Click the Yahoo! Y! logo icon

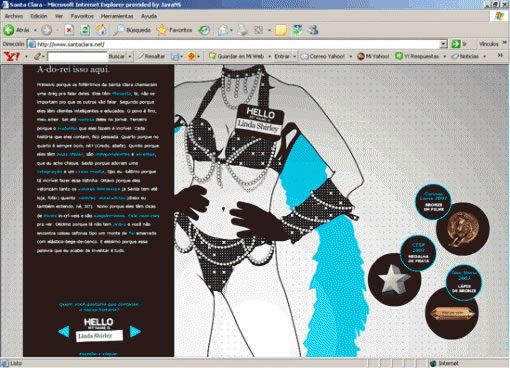point(12,56)
